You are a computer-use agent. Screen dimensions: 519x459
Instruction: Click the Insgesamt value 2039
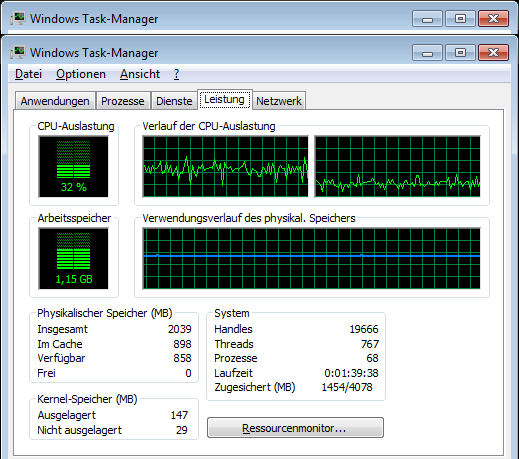180,329
